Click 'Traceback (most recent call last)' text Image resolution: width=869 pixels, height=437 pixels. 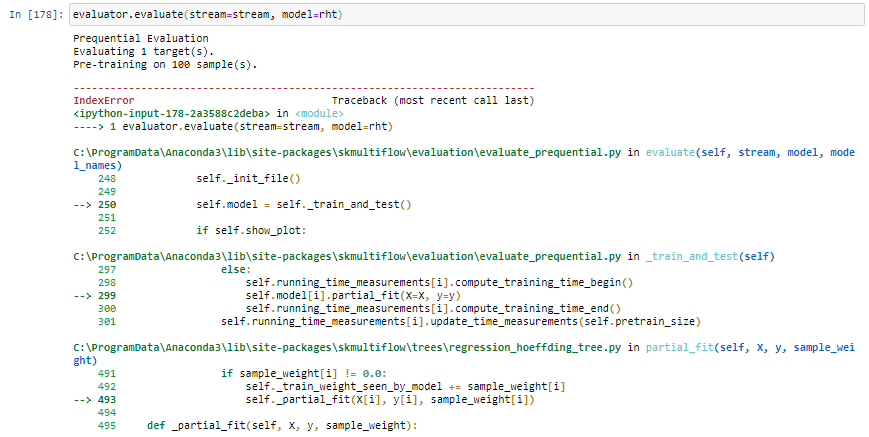[x=433, y=100]
